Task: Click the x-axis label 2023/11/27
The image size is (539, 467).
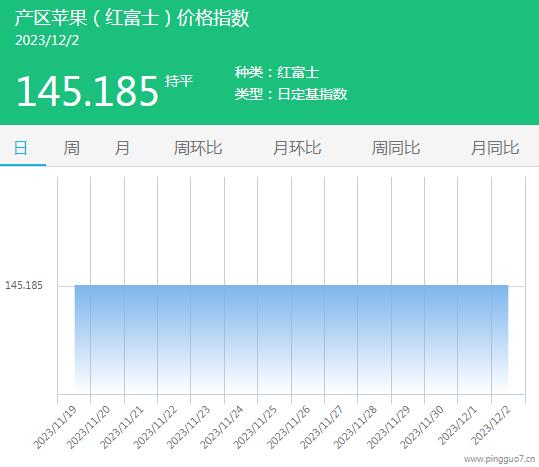Action: pyautogui.click(x=322, y=427)
